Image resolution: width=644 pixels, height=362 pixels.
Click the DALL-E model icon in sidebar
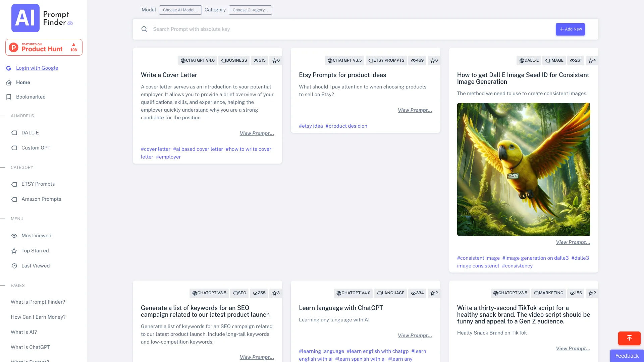(14, 133)
